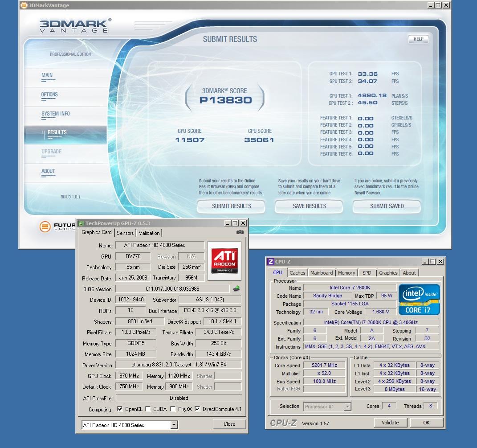Select the Graphics Card tab in GPU-Z
477x448 pixels.
point(97,232)
